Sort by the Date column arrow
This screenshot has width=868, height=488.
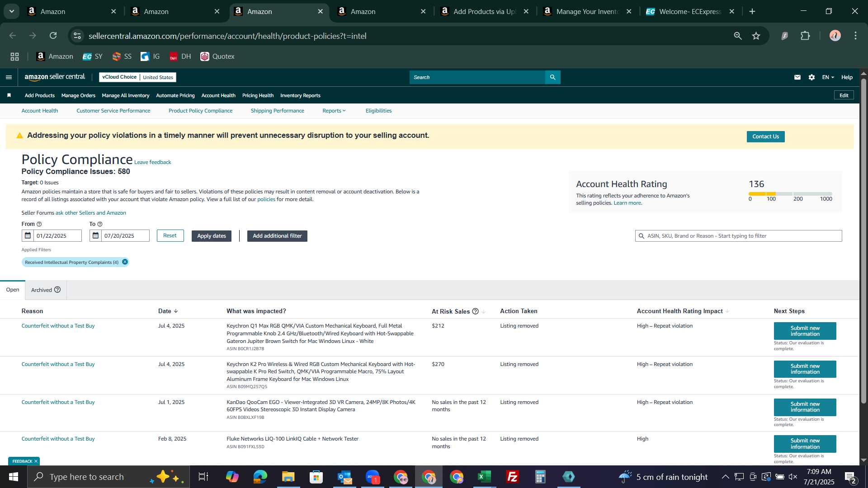[176, 311]
